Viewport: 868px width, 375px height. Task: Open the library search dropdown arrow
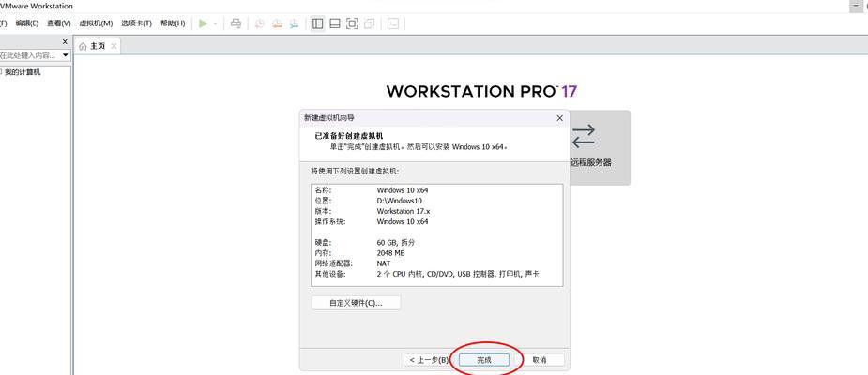coord(66,55)
